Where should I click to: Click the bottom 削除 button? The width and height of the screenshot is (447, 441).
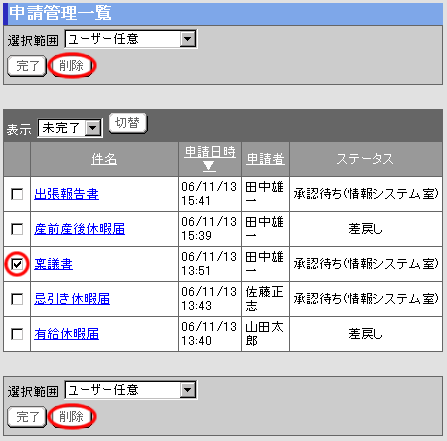coord(72,417)
